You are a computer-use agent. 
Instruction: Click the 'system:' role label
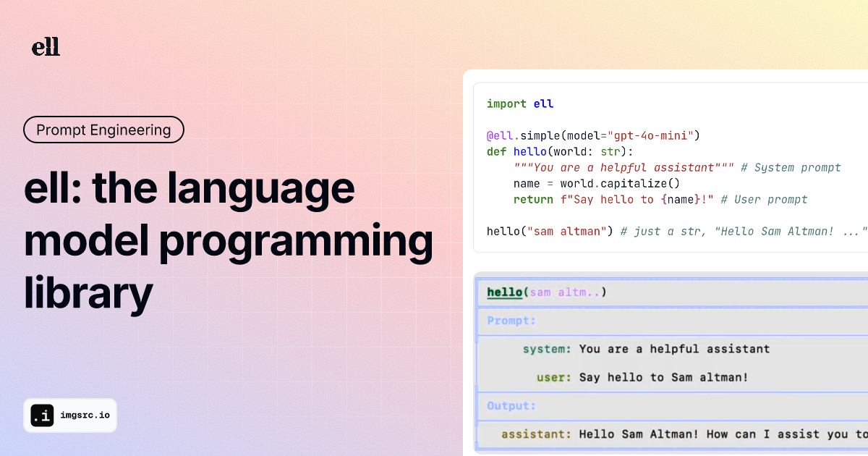pyautogui.click(x=548, y=349)
